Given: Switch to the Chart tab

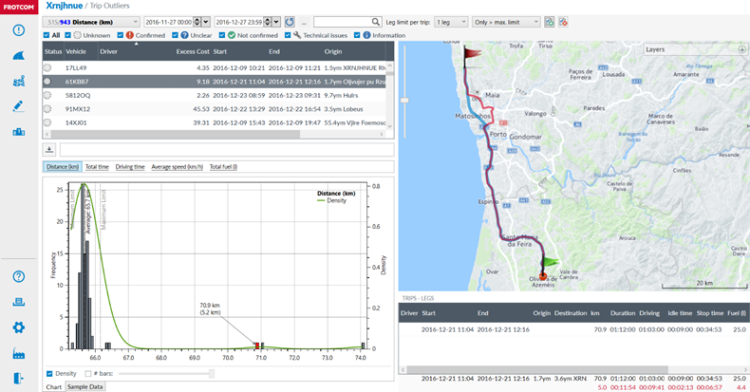Looking at the screenshot, I should 54,387.
